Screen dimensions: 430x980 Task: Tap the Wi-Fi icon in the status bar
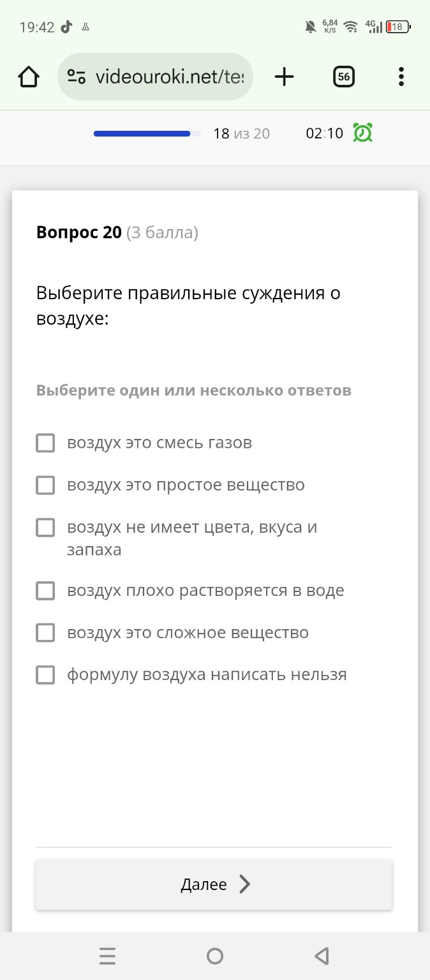coord(350,27)
